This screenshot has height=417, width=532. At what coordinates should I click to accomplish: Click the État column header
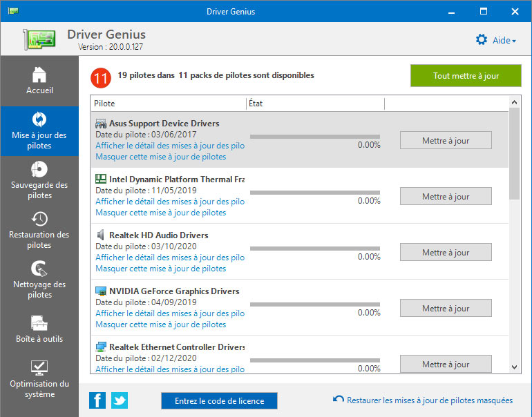tap(315, 104)
